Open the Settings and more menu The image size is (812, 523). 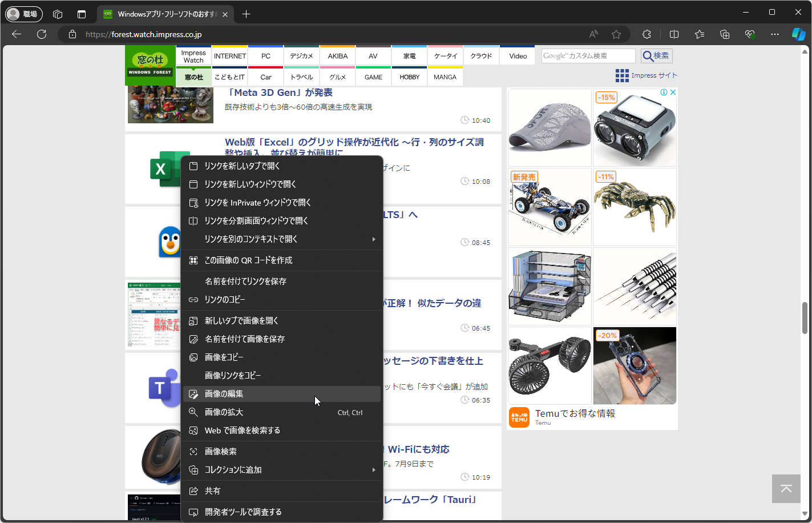point(774,34)
